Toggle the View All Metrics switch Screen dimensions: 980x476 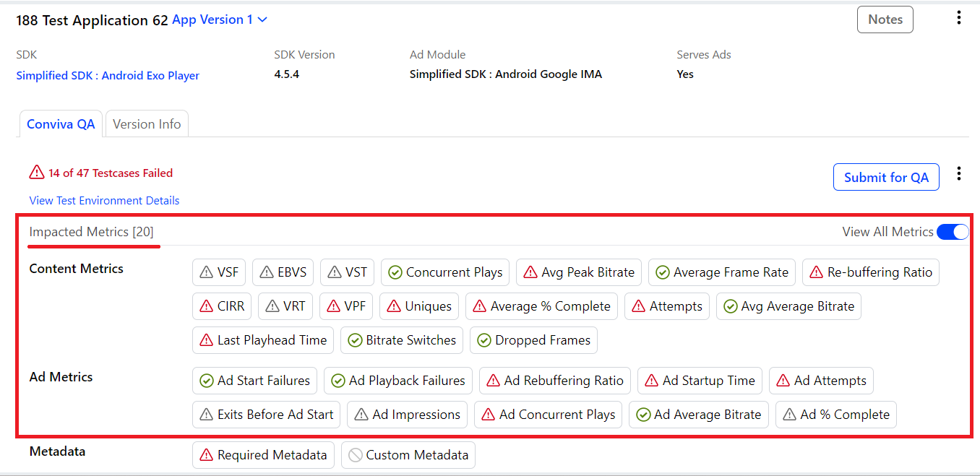click(x=952, y=232)
